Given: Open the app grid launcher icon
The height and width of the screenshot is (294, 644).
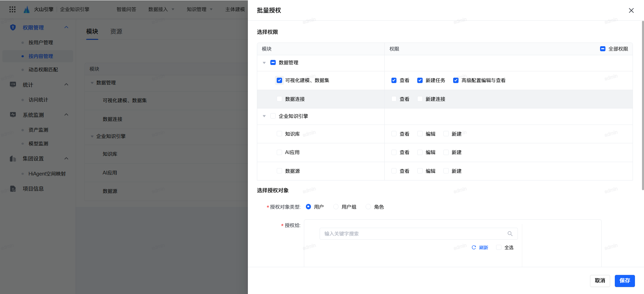Looking at the screenshot, I should pos(12,9).
